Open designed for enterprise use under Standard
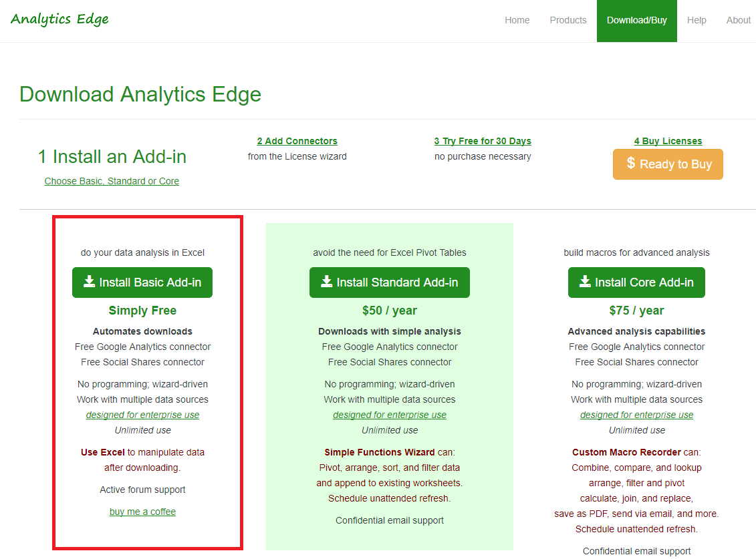This screenshot has height=559, width=756. click(390, 415)
